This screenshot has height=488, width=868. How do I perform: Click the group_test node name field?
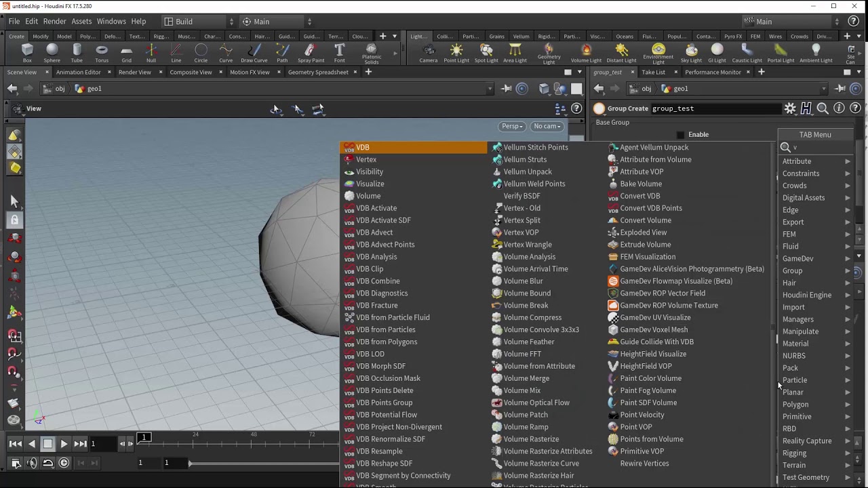(715, 108)
